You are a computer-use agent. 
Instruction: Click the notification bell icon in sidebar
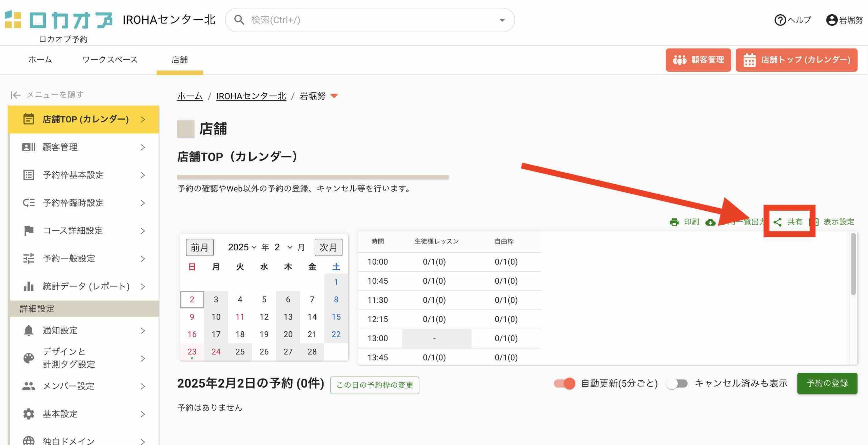(x=28, y=330)
